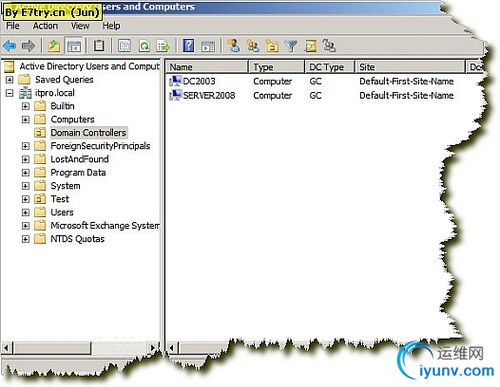Click the funnel Filter Options icon
Image resolution: width=500 pixels, height=387 pixels.
[x=291, y=46]
